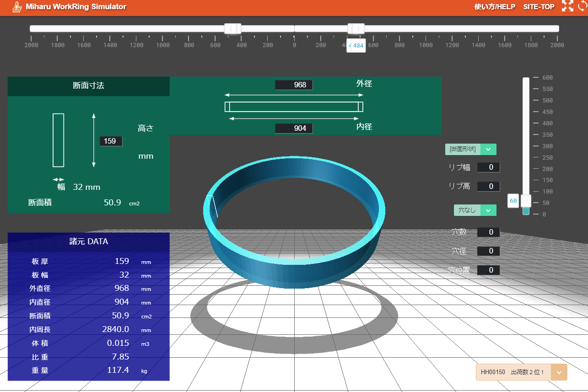Open the 穴なし hole type dropdown
588x392 pixels.
click(x=475, y=210)
